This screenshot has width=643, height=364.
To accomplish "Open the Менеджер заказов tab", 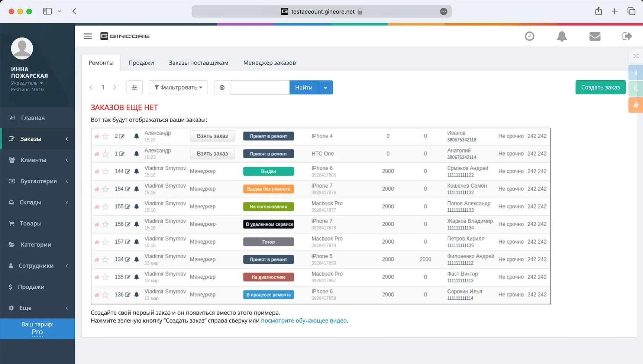I will [269, 62].
